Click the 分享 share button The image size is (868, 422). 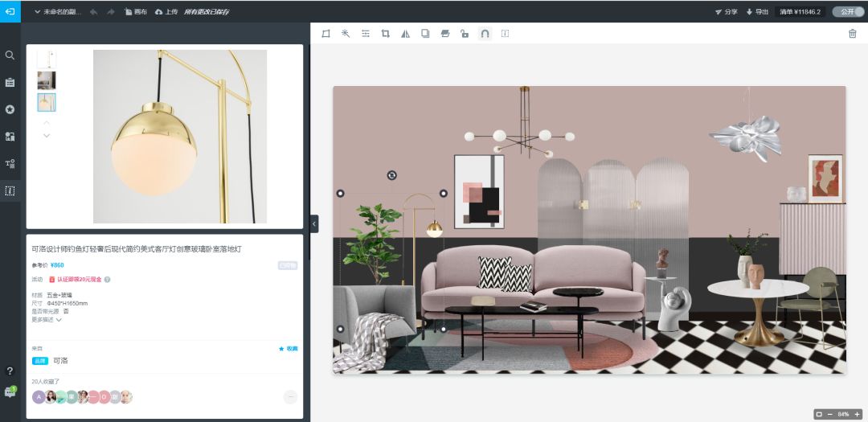727,11
